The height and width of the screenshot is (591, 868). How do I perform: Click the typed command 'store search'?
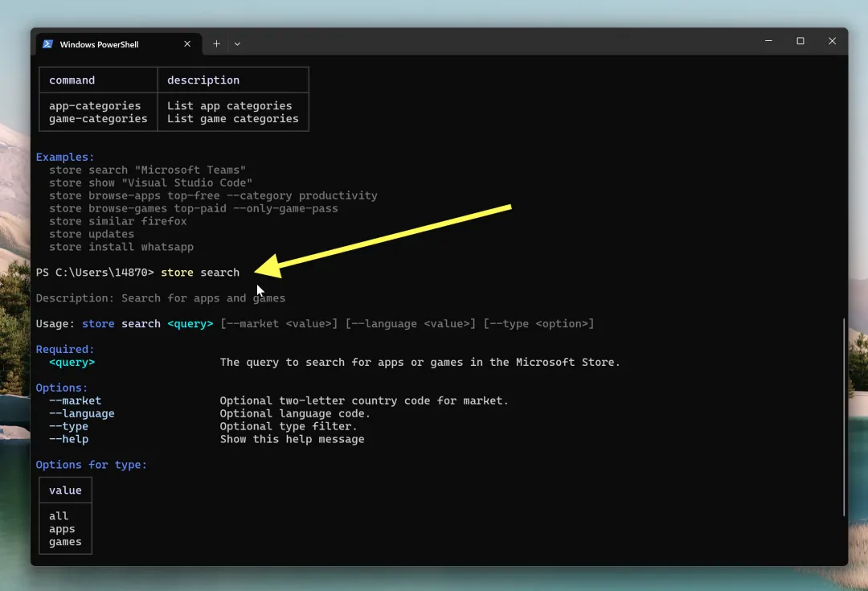[x=200, y=273]
